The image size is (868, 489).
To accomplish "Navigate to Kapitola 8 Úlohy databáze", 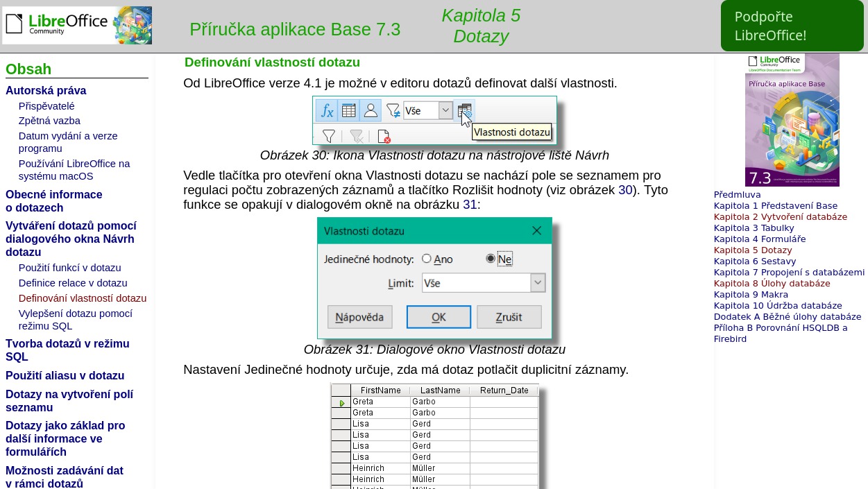I will coord(772,284).
